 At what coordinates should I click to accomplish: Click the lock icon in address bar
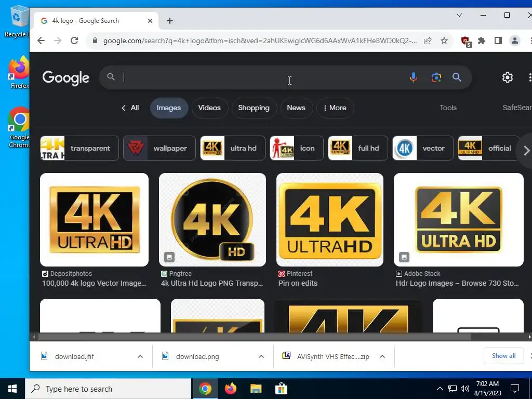coord(95,41)
